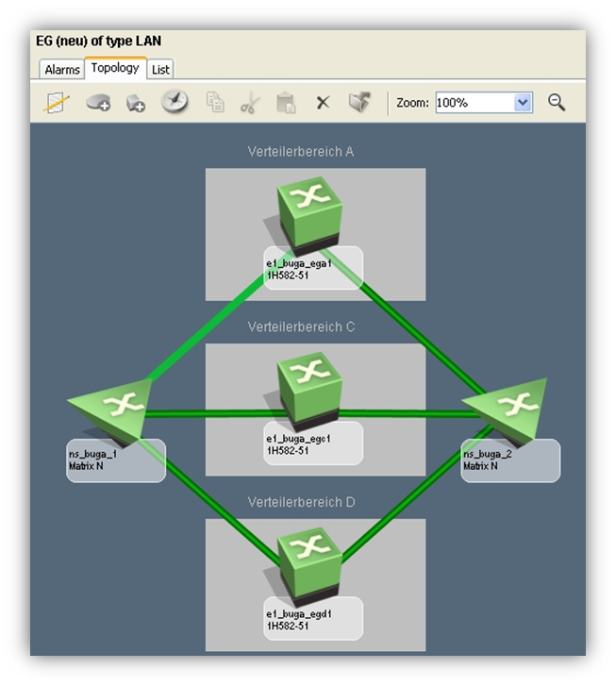Viewport: 616px width, 686px height.
Task: Click the horizontal link egc1 to ns_buga_2
Action: coord(407,413)
